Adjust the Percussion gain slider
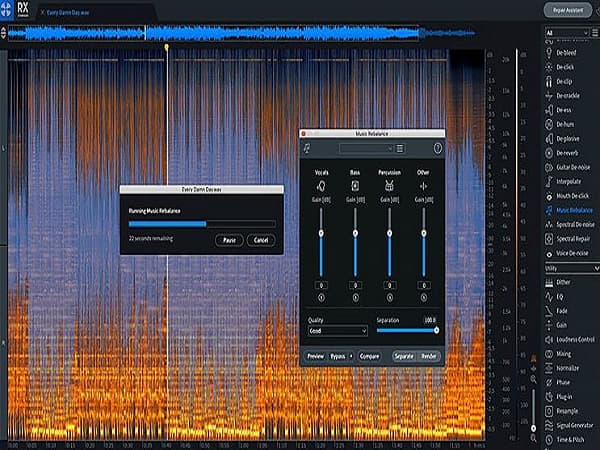 click(390, 233)
